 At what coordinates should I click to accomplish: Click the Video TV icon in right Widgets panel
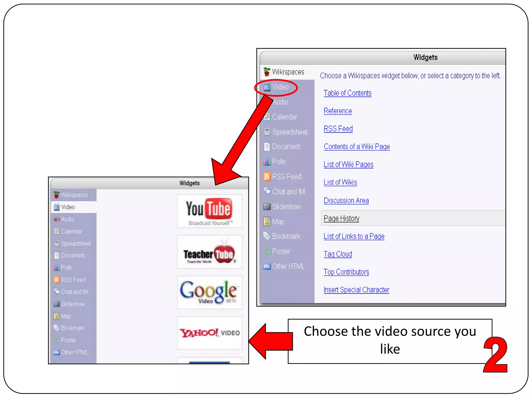pos(267,87)
